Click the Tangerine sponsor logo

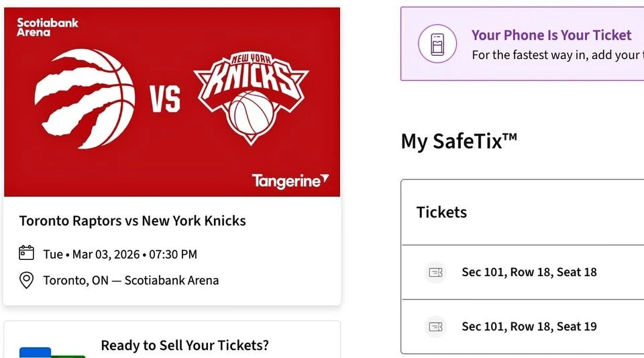[x=290, y=181]
